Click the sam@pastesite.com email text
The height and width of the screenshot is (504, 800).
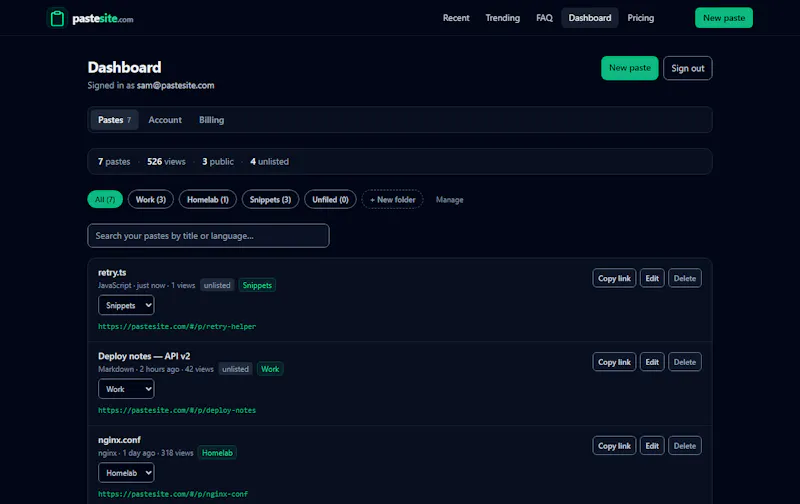(x=176, y=85)
